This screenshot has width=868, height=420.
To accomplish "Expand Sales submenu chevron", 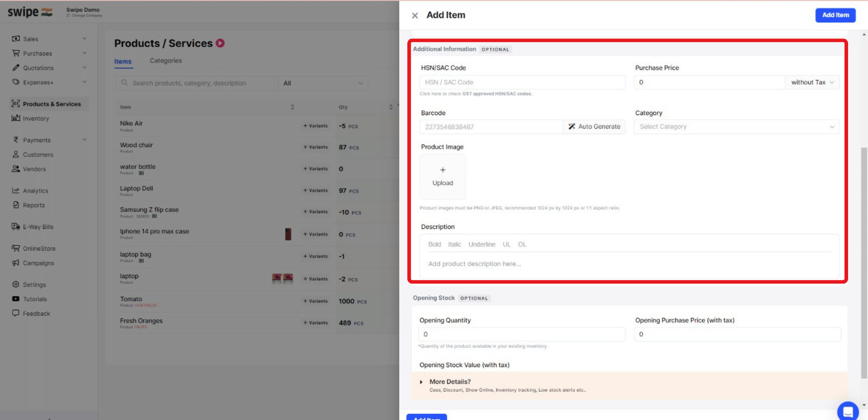I will pyautogui.click(x=85, y=39).
